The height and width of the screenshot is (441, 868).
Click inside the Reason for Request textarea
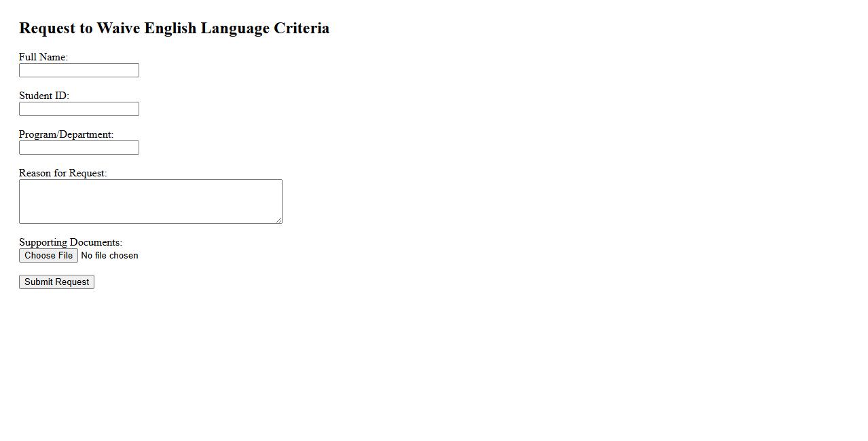coord(150,202)
